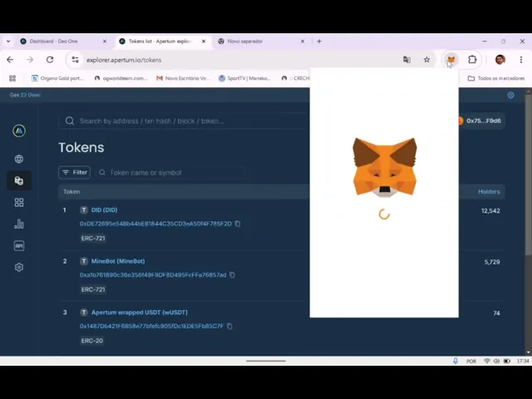Copy the wUSDT token contract address
This screenshot has width=532, height=399.
pos(229,326)
